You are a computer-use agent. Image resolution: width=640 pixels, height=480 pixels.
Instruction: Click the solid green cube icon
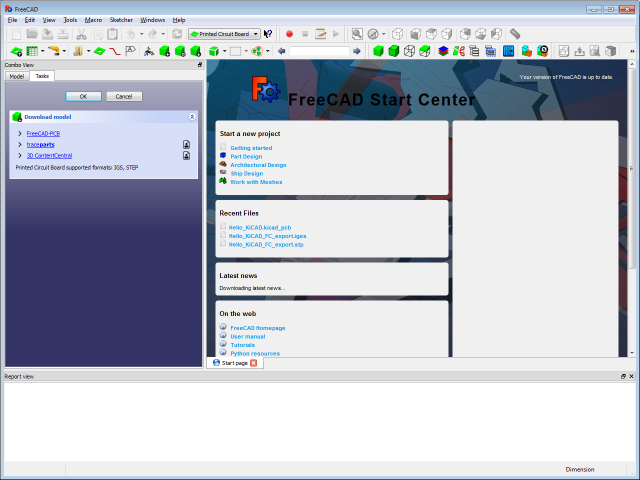[378, 51]
